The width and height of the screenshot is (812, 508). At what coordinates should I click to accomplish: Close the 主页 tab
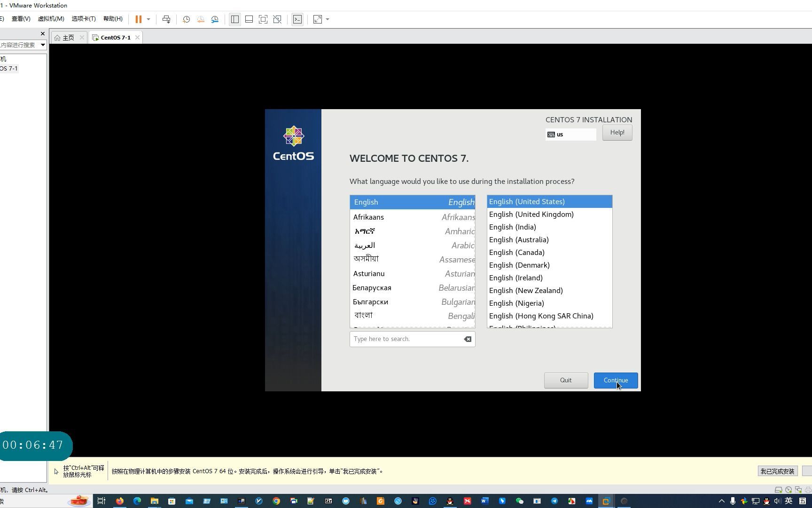82,37
